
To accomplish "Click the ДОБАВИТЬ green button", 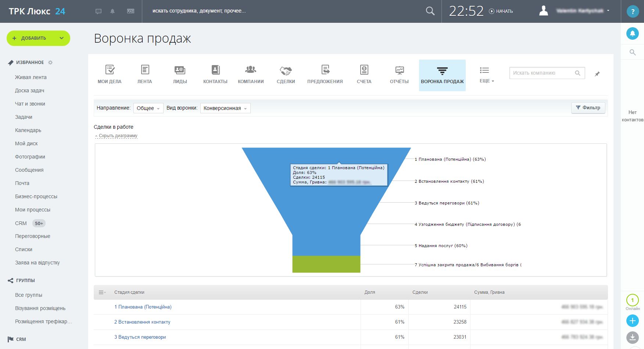I will [x=34, y=38].
